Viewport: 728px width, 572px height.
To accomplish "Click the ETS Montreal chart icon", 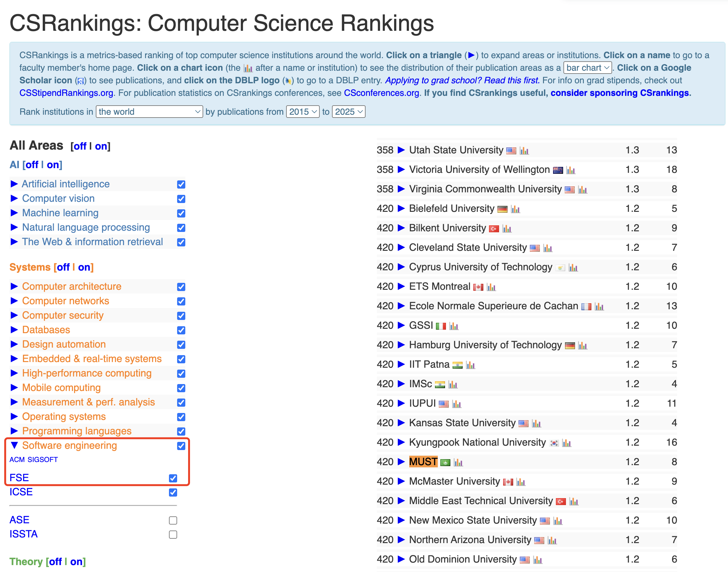I will [492, 287].
